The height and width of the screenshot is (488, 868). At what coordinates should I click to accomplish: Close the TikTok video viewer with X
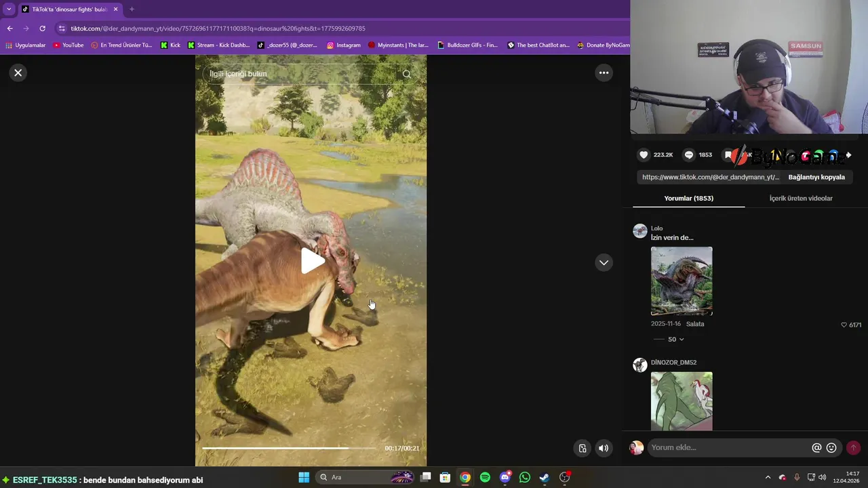[18, 73]
